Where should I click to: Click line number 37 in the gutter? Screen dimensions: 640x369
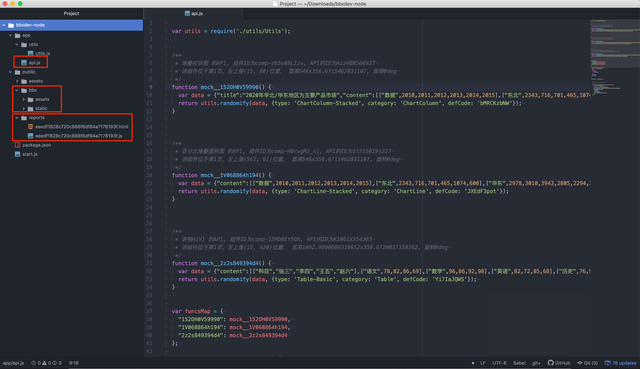click(149, 311)
